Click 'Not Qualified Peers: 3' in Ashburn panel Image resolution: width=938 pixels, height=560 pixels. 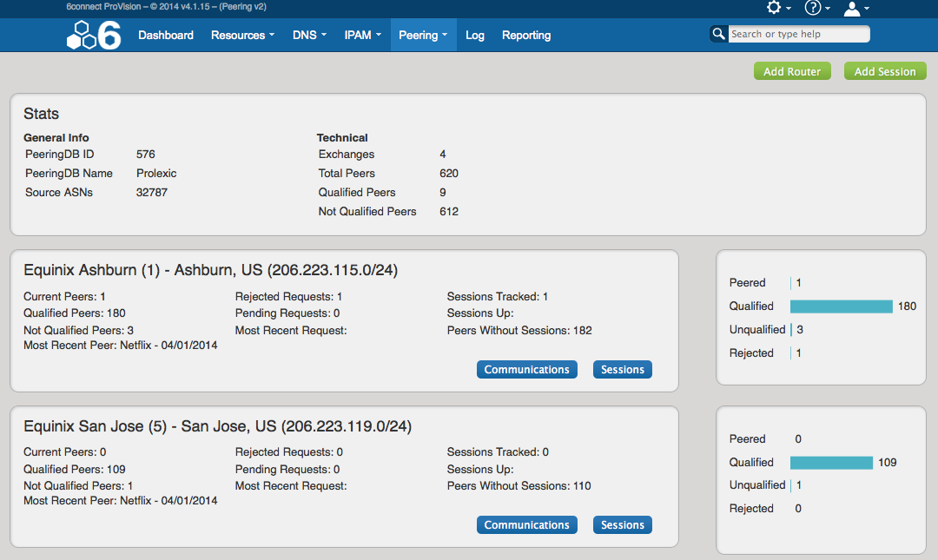(78, 330)
